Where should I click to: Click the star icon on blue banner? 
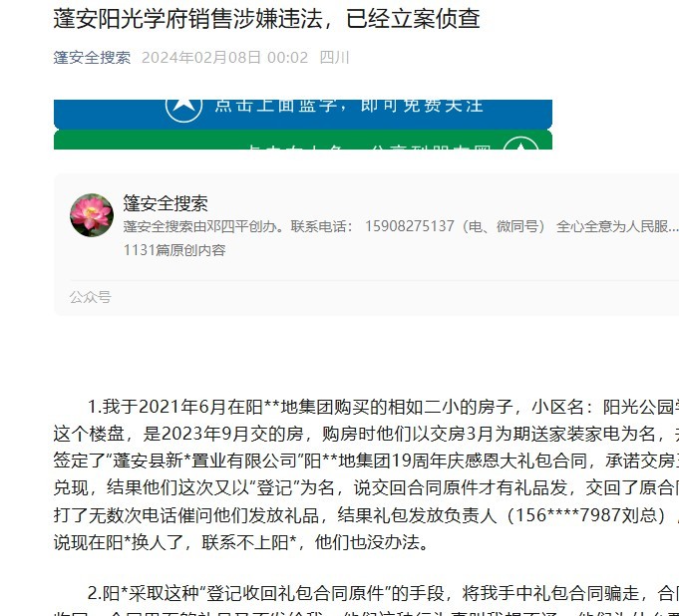point(183,109)
